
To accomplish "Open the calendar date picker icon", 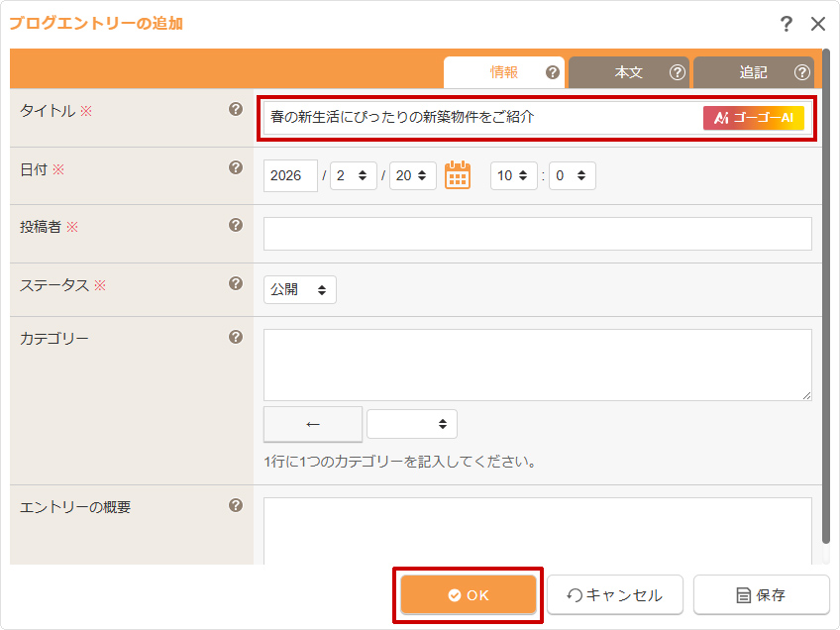I will (x=457, y=175).
